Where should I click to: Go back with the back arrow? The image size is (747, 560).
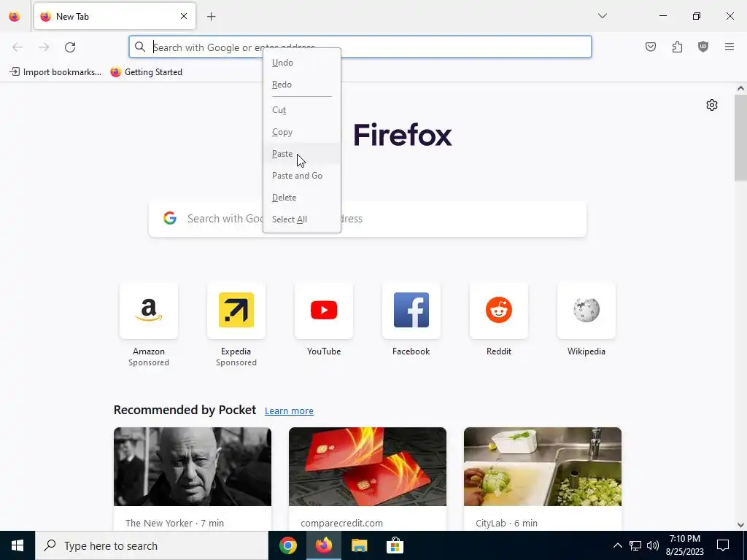[18, 47]
